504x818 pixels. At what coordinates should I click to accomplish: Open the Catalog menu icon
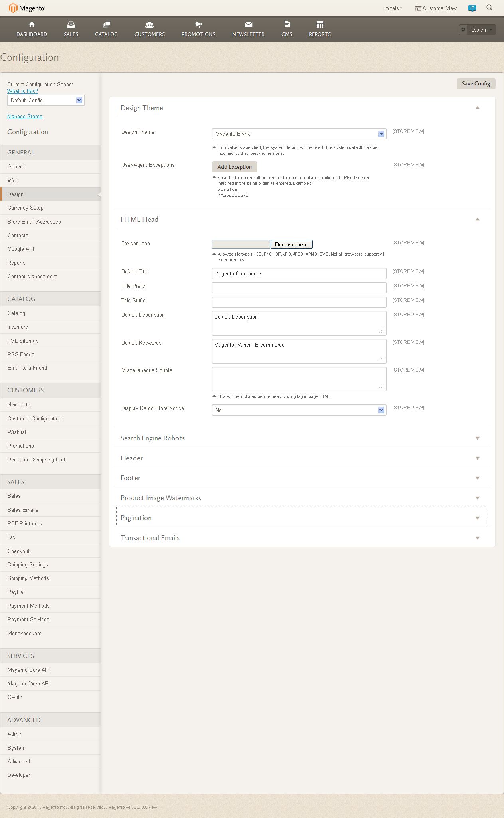[x=106, y=24]
